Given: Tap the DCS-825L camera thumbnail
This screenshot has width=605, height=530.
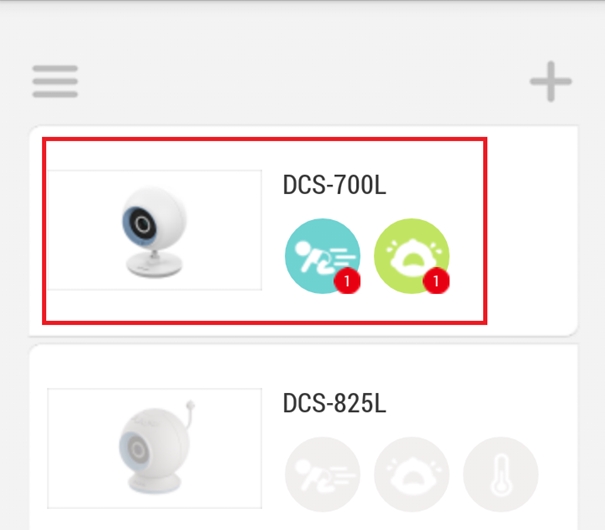Looking at the screenshot, I should 154,448.
